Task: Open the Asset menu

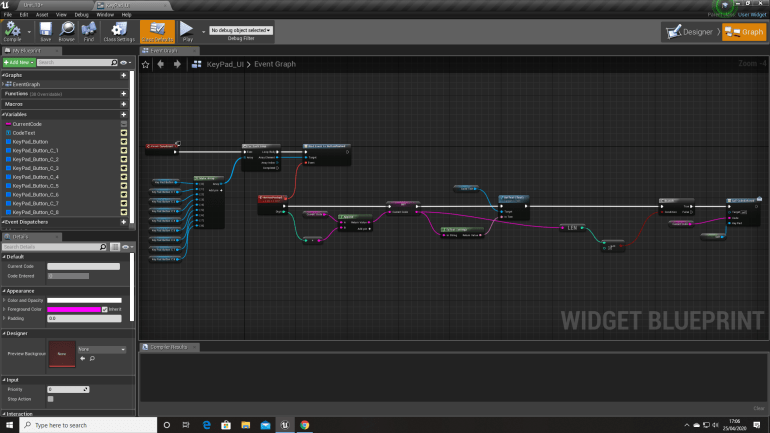Action: point(42,15)
